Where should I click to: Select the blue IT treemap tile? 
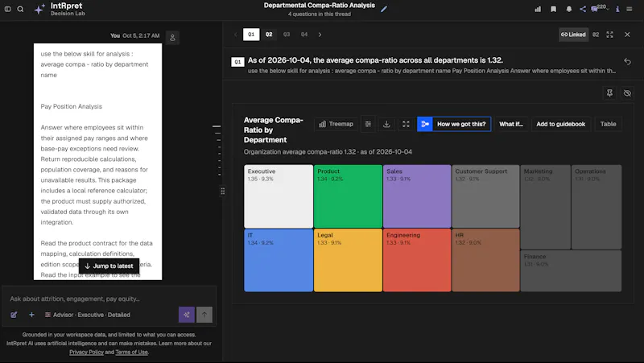(x=279, y=260)
